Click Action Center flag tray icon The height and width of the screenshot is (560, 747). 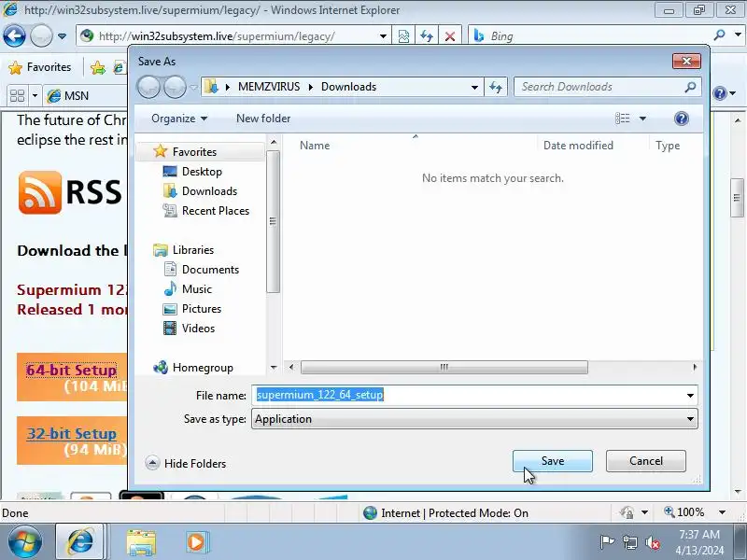tap(606, 542)
